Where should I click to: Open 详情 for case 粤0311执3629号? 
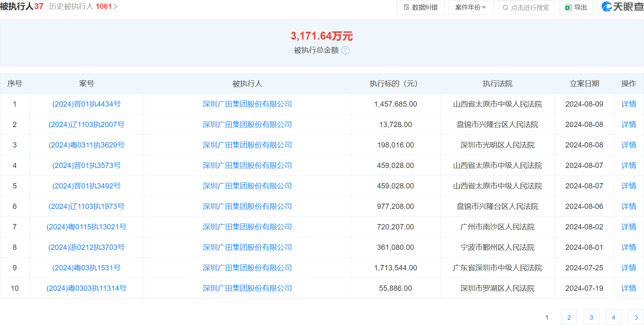point(629,145)
